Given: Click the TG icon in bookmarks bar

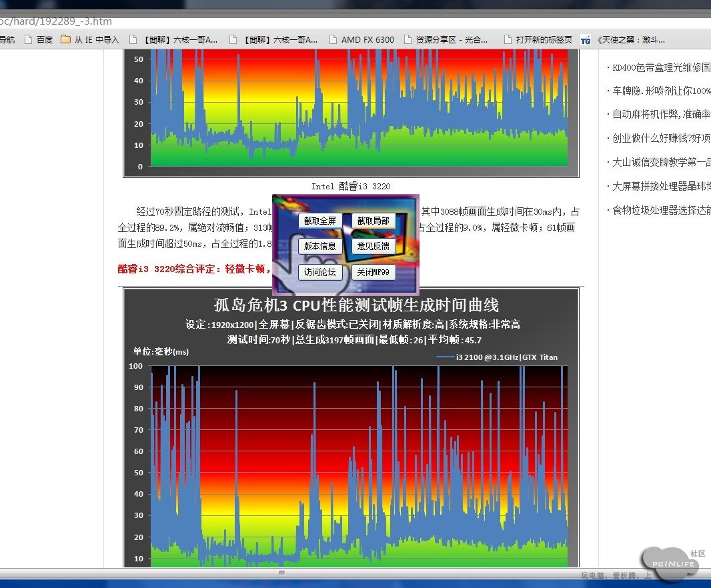Looking at the screenshot, I should (x=586, y=41).
